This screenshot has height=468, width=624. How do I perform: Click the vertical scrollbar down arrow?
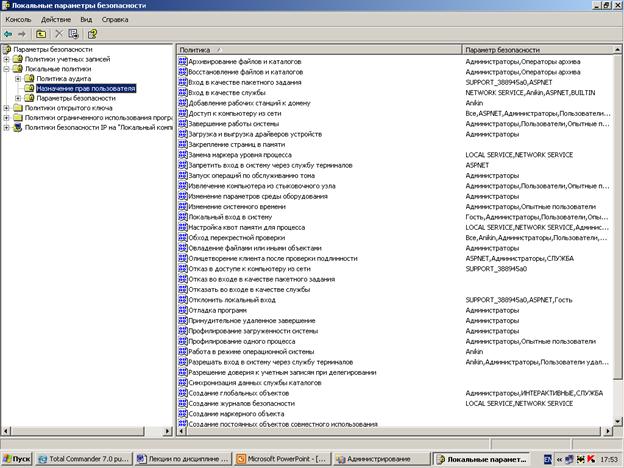tap(618, 421)
